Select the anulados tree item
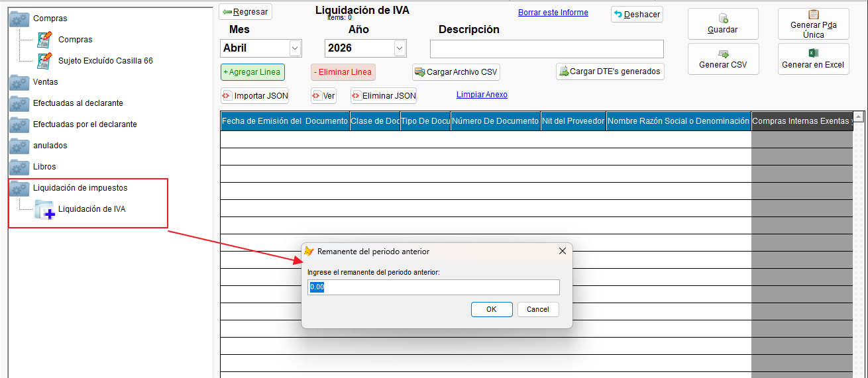Screen dimensions: 868x378 (x=50, y=146)
